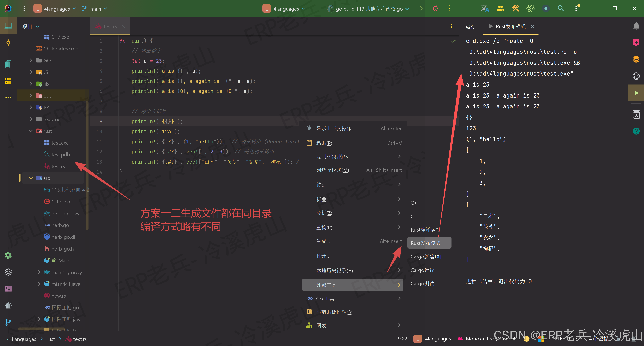The image size is (644, 346).
Task: Open the Git tool window icon
Action: [x=8, y=322]
